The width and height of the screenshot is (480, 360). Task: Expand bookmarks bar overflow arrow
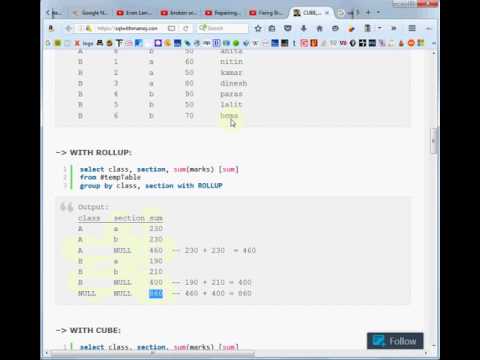point(434,43)
